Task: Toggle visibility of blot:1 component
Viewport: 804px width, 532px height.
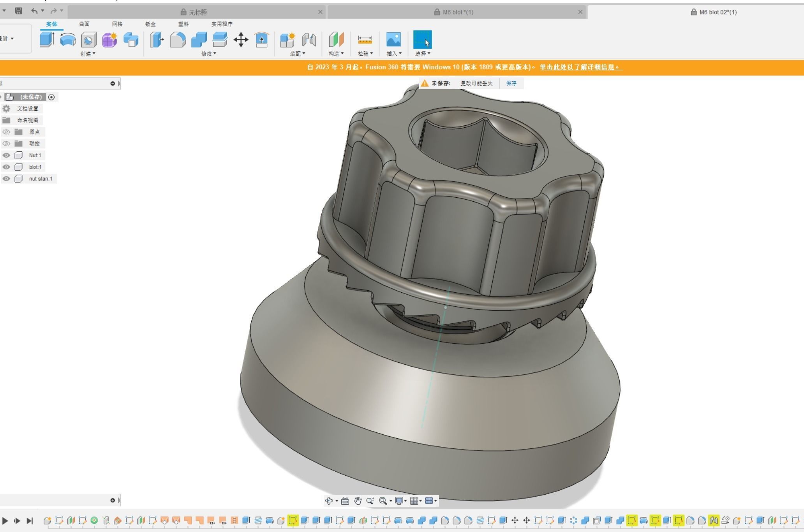Action: point(6,167)
